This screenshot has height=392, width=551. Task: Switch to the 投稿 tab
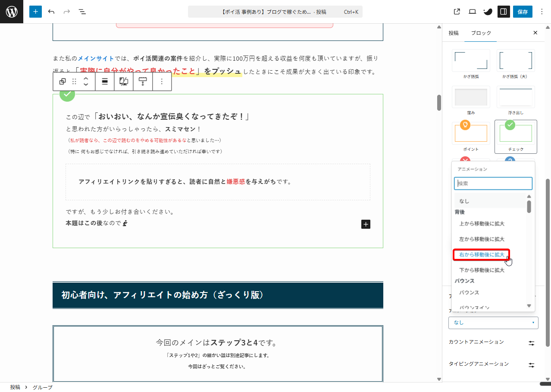pos(454,33)
